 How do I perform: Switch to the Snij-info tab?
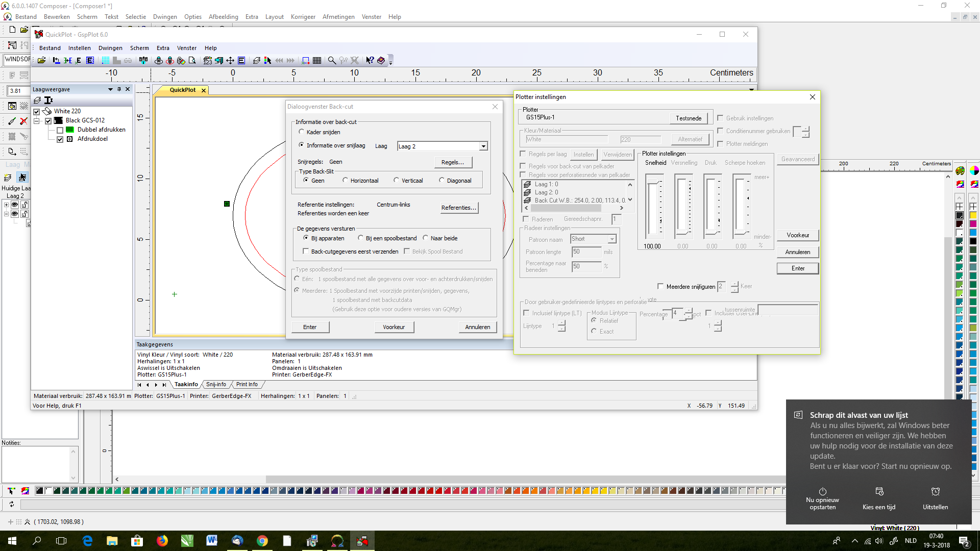216,384
